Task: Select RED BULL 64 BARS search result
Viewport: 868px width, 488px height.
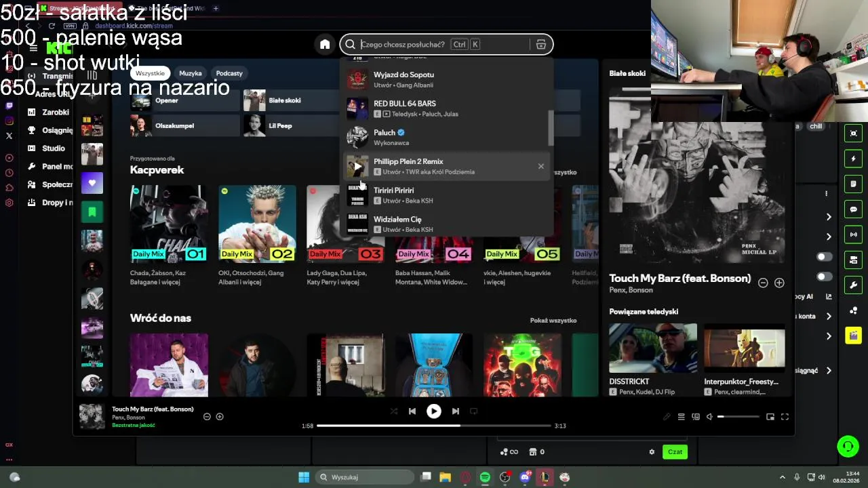Action: [448, 108]
